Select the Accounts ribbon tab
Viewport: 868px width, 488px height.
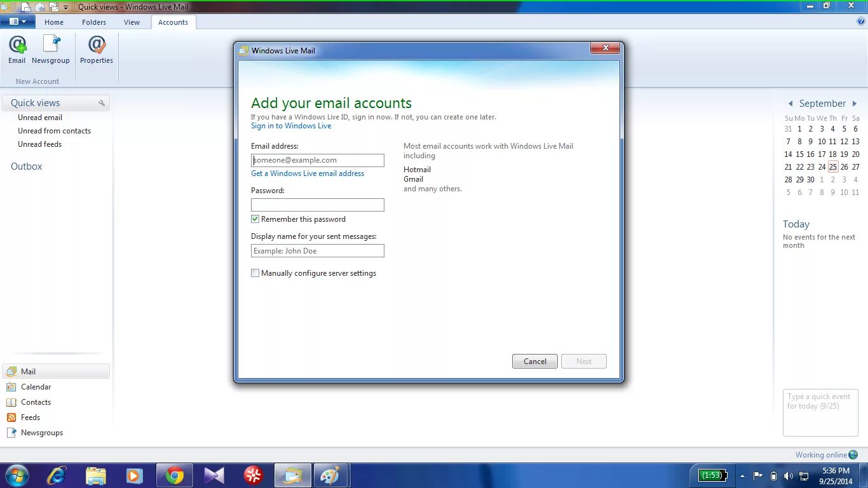click(173, 22)
